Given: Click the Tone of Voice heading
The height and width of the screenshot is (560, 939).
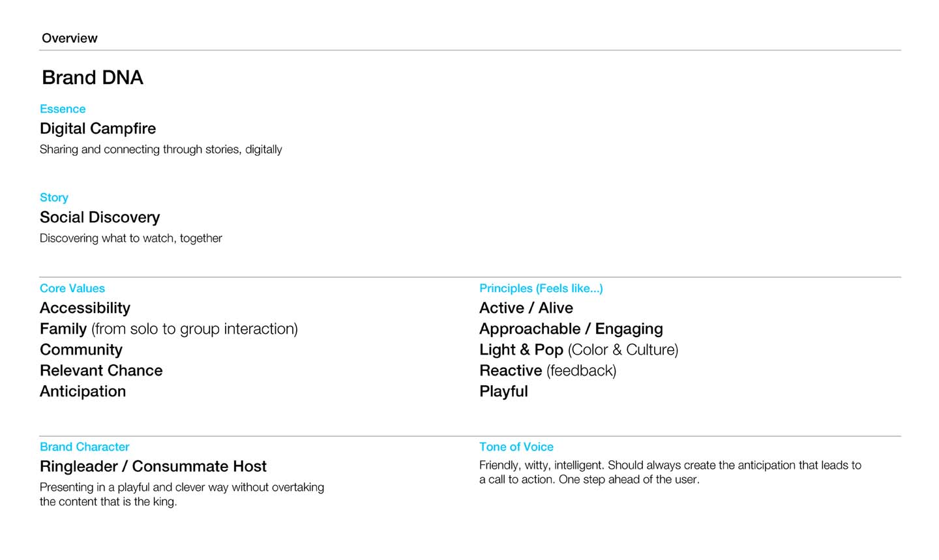Looking at the screenshot, I should pos(516,447).
